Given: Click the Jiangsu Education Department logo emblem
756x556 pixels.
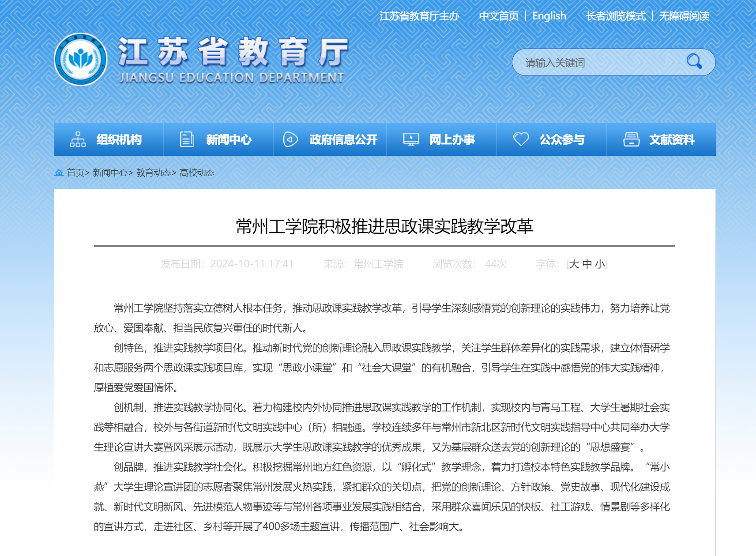Looking at the screenshot, I should [x=80, y=59].
